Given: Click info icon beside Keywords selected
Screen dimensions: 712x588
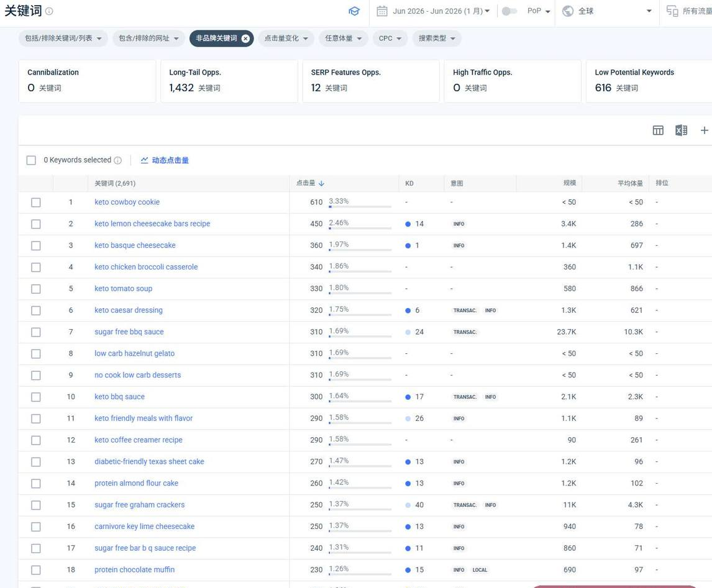Looking at the screenshot, I should (x=117, y=160).
